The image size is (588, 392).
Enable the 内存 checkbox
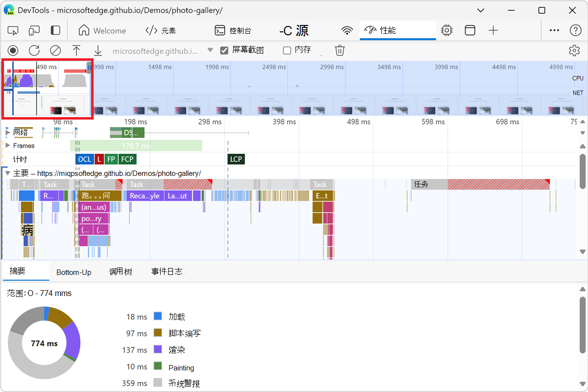click(287, 50)
